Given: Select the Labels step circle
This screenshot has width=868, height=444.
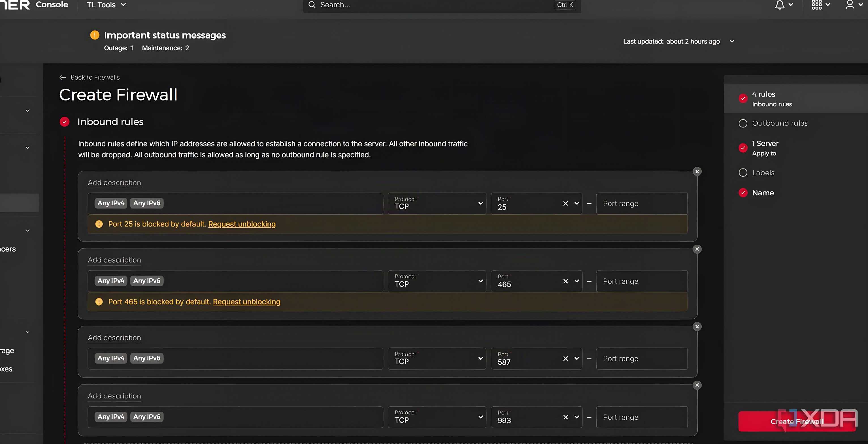Looking at the screenshot, I should coord(743,172).
